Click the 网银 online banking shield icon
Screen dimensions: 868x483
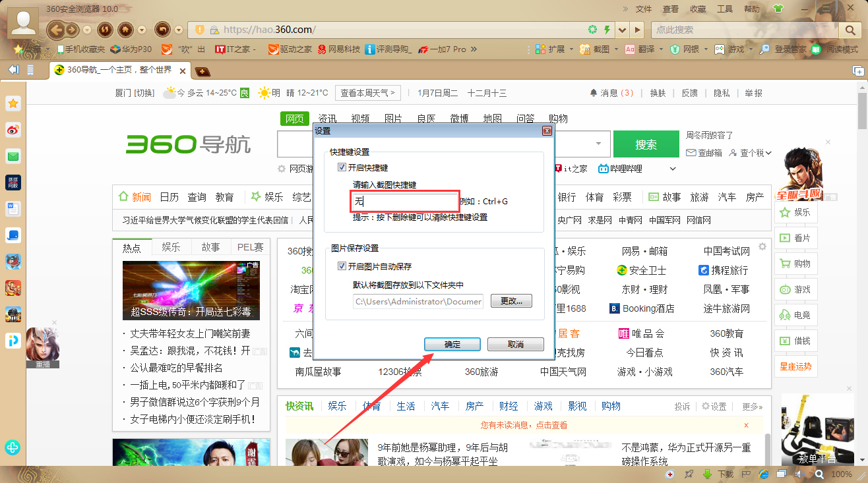[x=674, y=49]
